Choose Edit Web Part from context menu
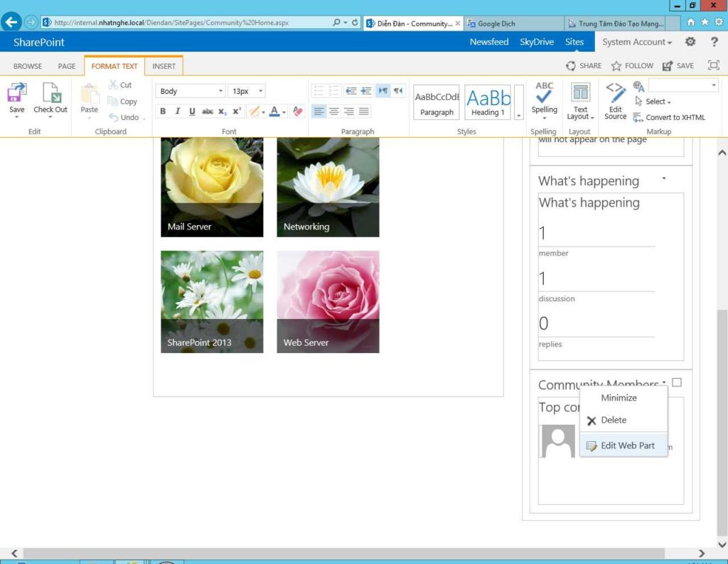 (x=627, y=445)
